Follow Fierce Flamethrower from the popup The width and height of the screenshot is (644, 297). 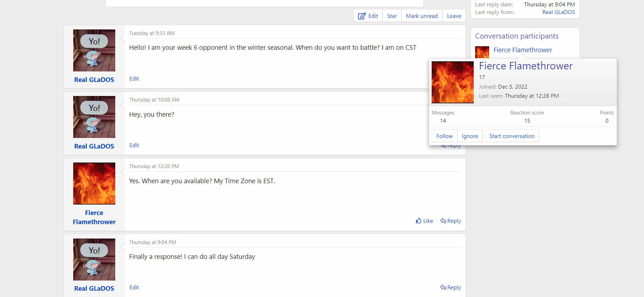tap(444, 136)
